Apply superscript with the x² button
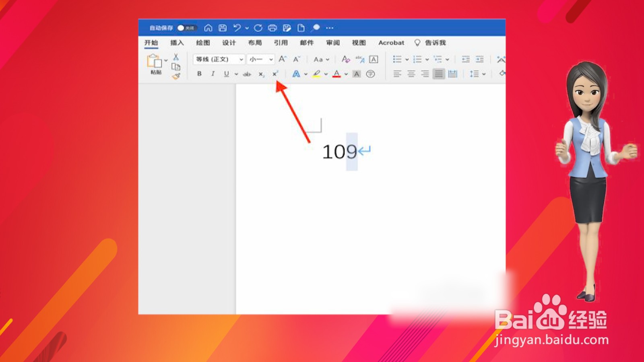This screenshot has width=644, height=362. pos(275,74)
